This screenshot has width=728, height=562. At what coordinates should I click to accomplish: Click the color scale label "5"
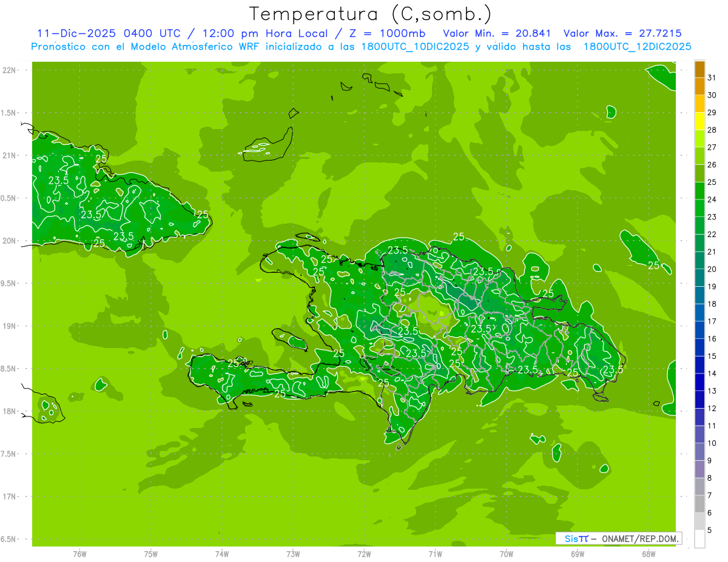click(x=710, y=530)
